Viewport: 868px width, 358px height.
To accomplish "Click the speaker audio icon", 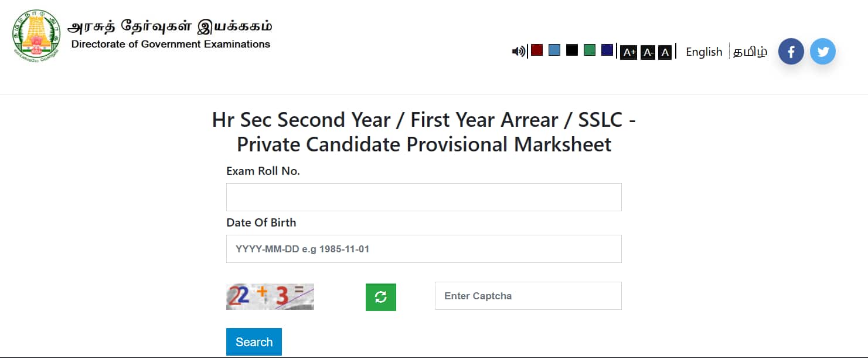I will tap(518, 52).
